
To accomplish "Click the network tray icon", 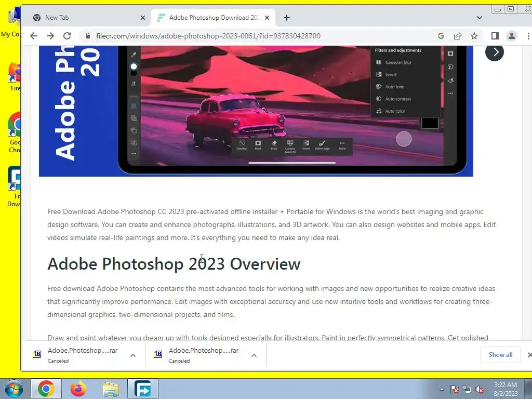I will point(467,389).
